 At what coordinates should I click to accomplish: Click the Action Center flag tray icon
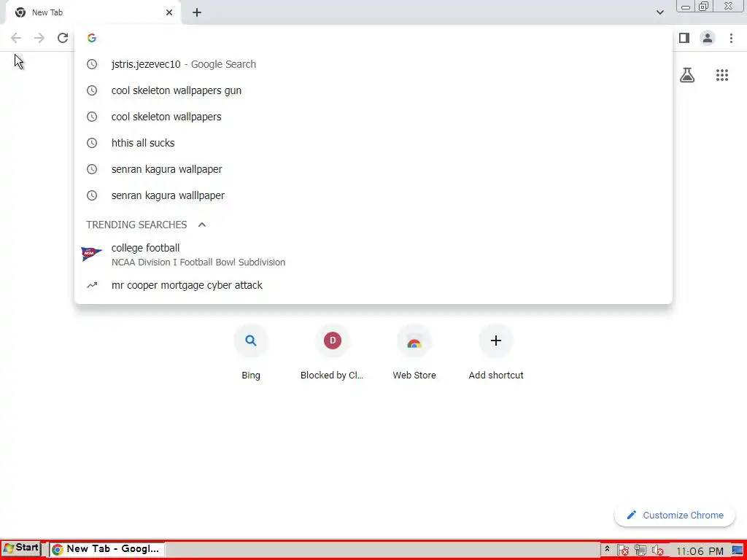[623, 550]
